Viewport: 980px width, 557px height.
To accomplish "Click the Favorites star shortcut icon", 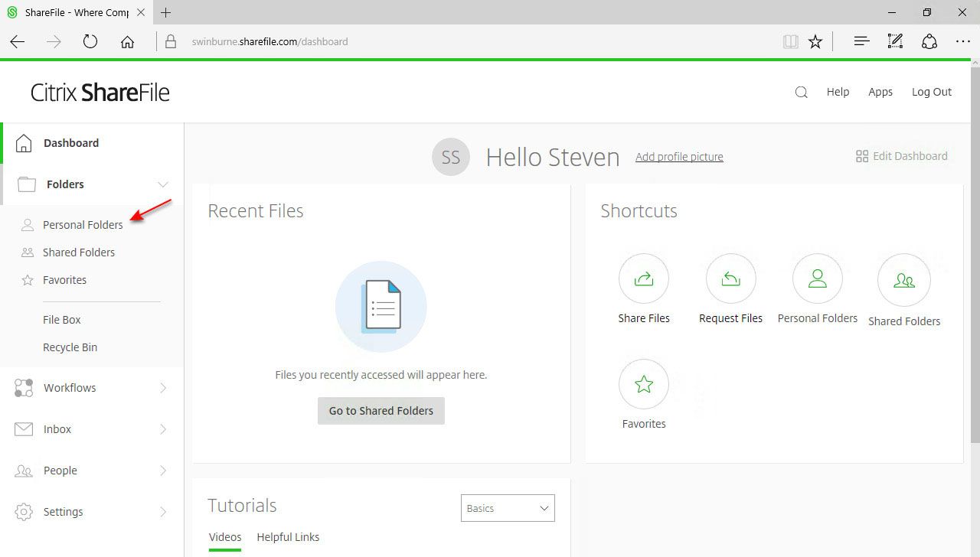I will [x=643, y=384].
